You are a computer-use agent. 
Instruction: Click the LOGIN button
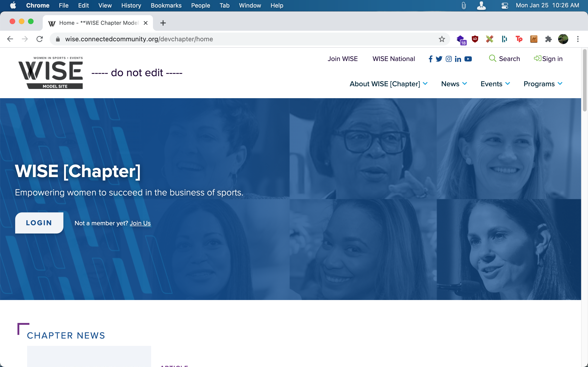[x=39, y=223]
